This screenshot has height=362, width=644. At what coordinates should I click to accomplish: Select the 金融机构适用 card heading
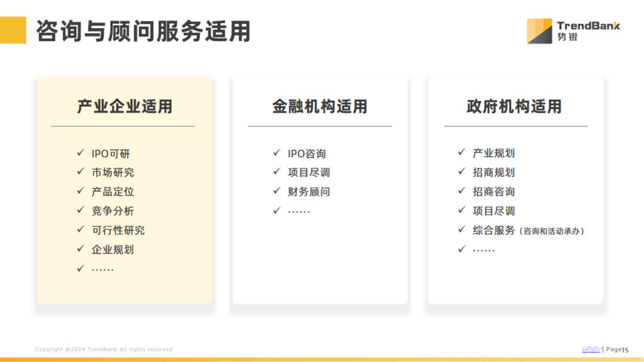(x=320, y=107)
